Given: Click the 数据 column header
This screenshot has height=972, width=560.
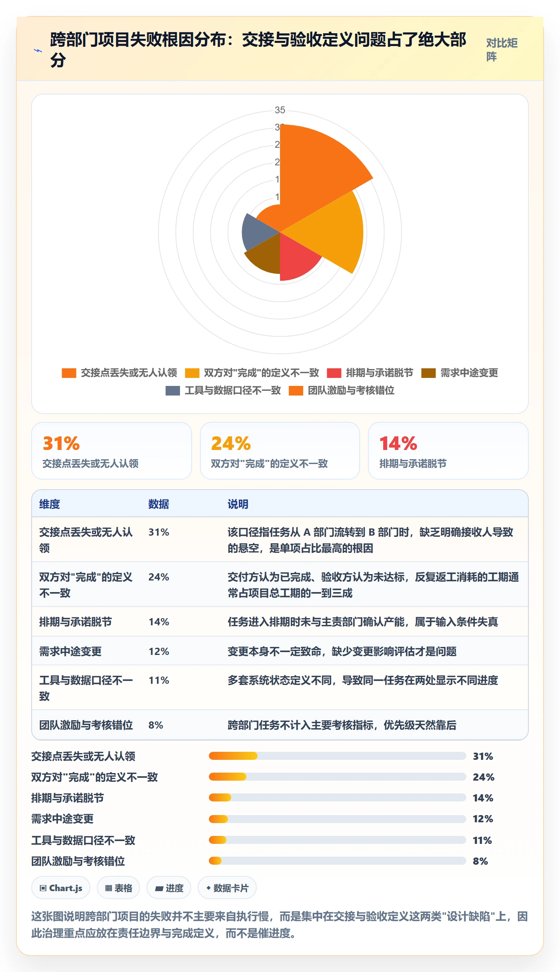Looking at the screenshot, I should pyautogui.click(x=159, y=504).
